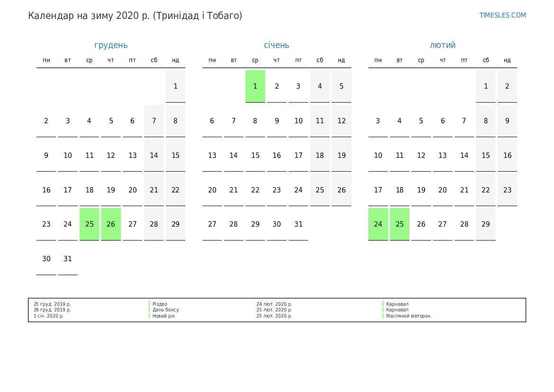Open the TIMESLES.COM link
Image resolution: width=554 pixels, height=392 pixels.
point(502,15)
